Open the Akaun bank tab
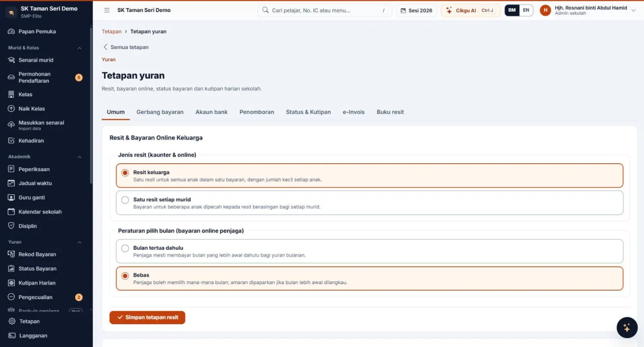Viewport: 644px width, 347px height. click(x=212, y=112)
